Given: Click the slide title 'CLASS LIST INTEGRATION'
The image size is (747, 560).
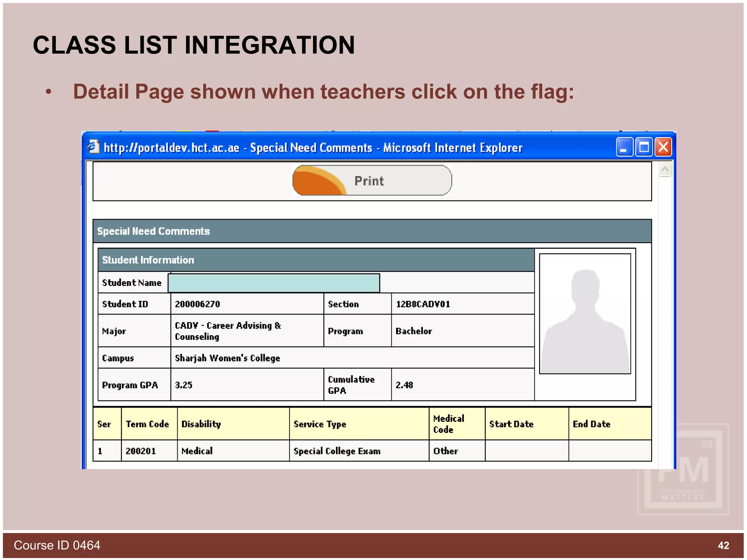Looking at the screenshot, I should point(194,45).
